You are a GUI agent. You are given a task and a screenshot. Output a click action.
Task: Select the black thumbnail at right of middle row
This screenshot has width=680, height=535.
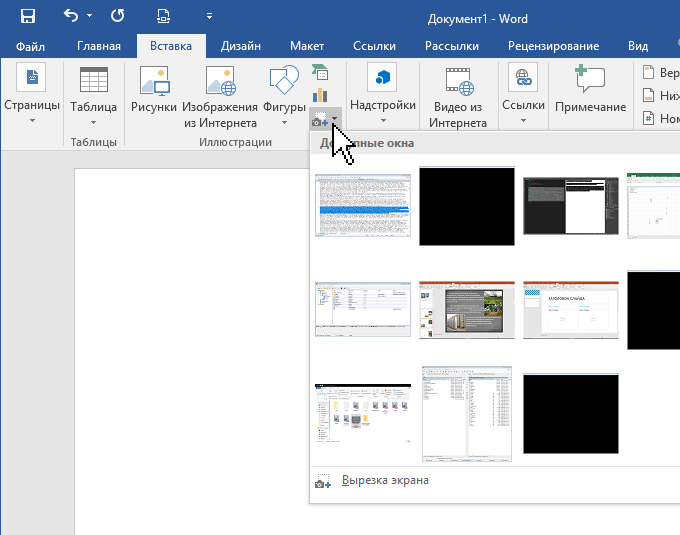653,310
